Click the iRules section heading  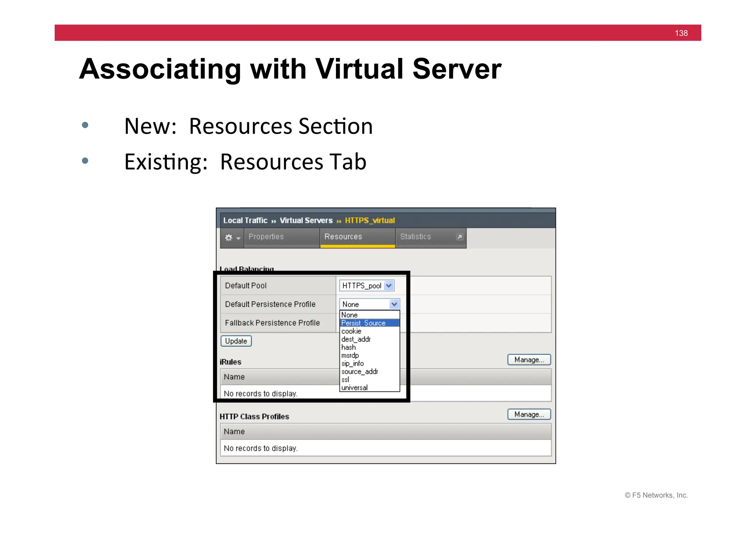coord(230,362)
